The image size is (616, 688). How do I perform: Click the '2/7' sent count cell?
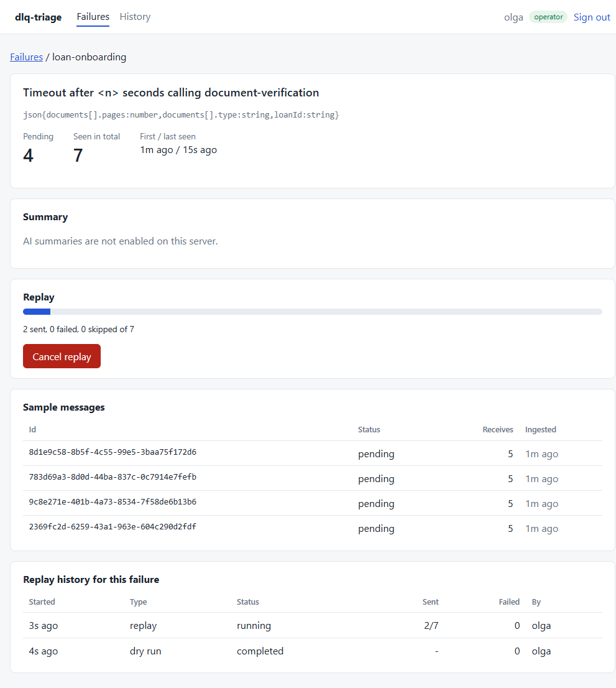[x=431, y=626]
